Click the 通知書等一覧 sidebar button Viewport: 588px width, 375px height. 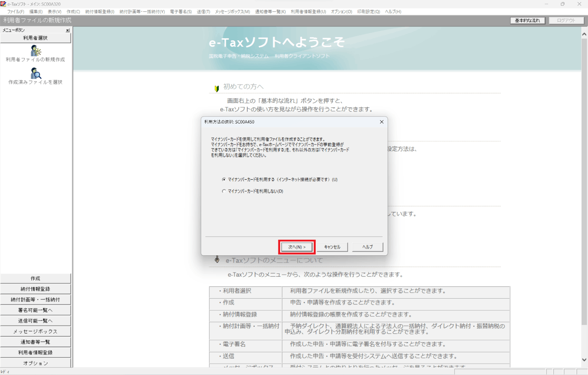[x=36, y=342]
